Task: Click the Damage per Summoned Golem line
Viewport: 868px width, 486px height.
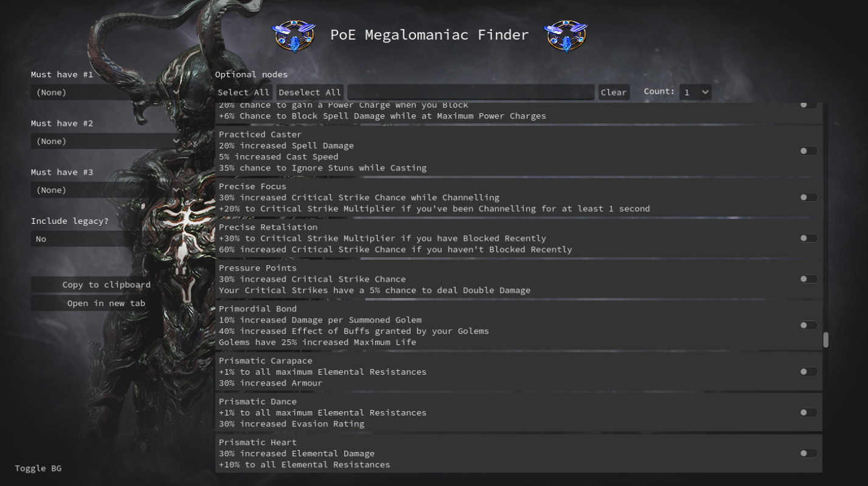Action: [x=320, y=319]
